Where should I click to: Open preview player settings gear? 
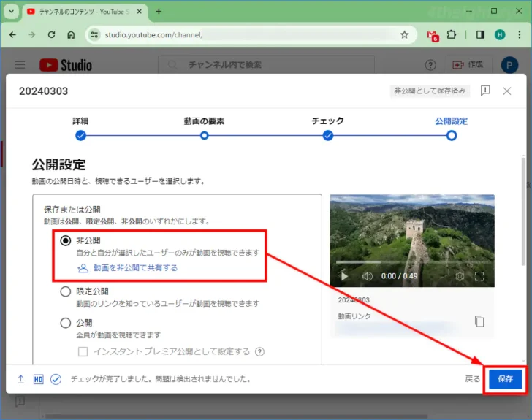pos(460,276)
